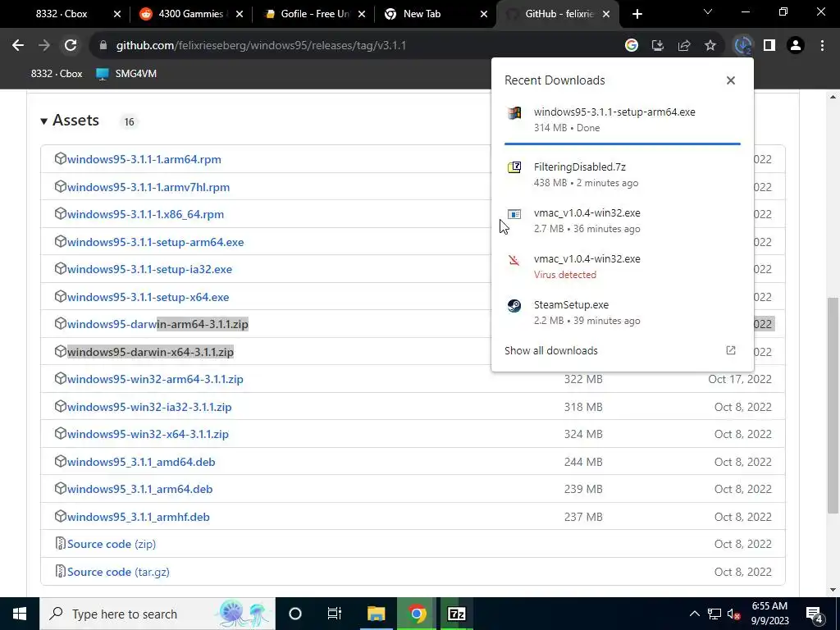Screen dimensions: 840x630
Task: Click the FilteringDisabled.7z file icon
Action: pos(514,167)
